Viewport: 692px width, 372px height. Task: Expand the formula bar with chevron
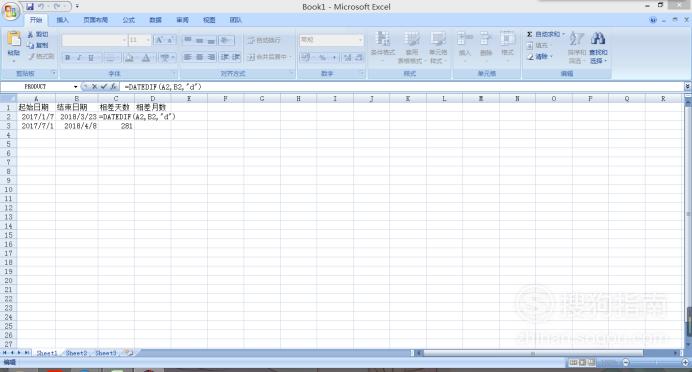tap(687, 87)
